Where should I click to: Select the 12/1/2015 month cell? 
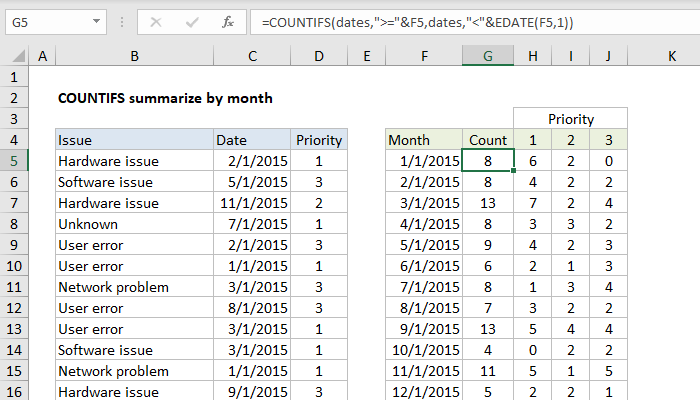pyautogui.click(x=424, y=392)
